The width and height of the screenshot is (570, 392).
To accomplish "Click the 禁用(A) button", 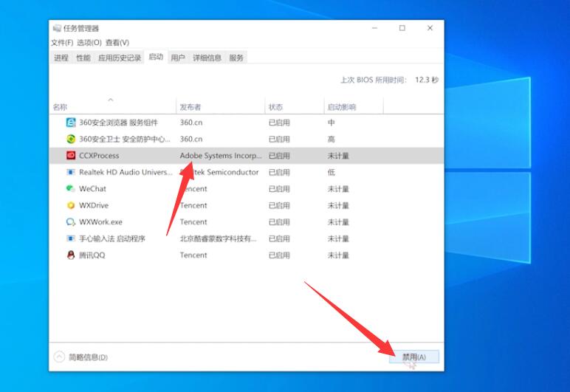I will click(x=414, y=357).
